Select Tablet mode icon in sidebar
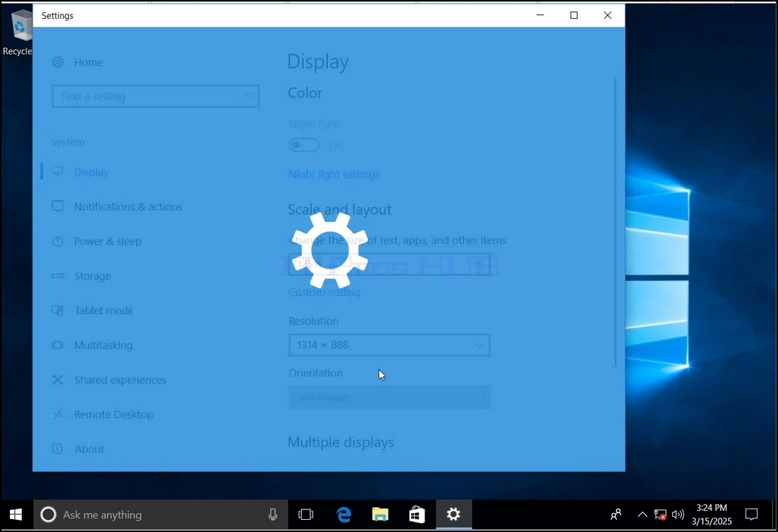 pos(58,311)
